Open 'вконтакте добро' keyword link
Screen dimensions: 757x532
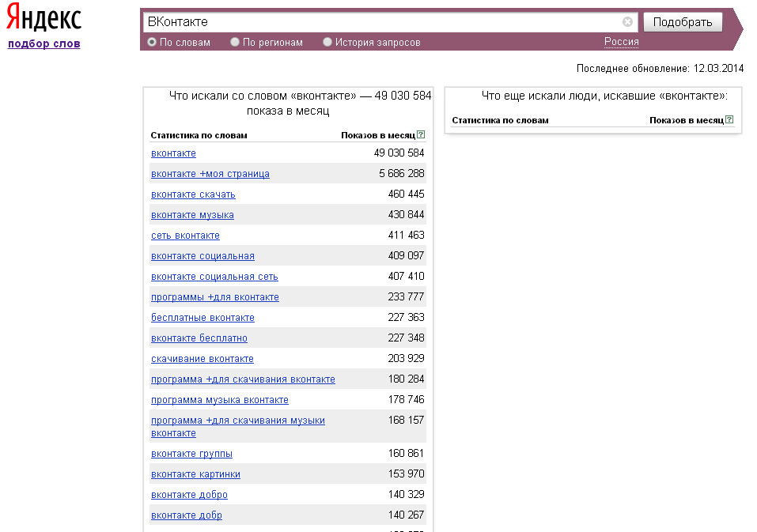pos(189,495)
